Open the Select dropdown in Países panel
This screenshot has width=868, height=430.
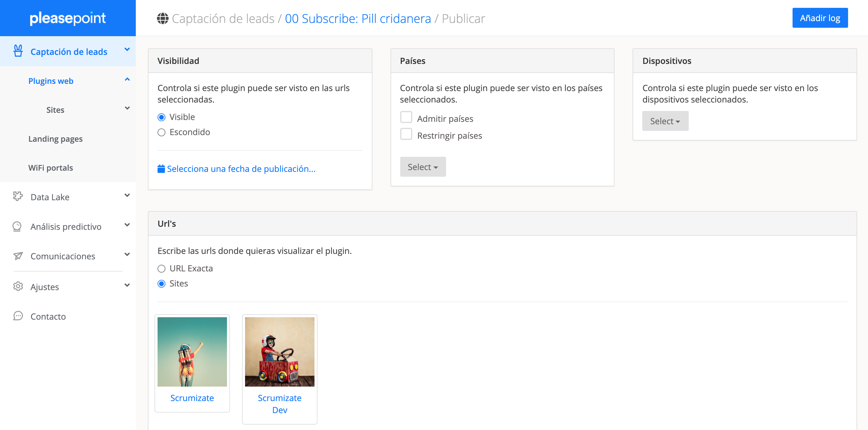[423, 167]
